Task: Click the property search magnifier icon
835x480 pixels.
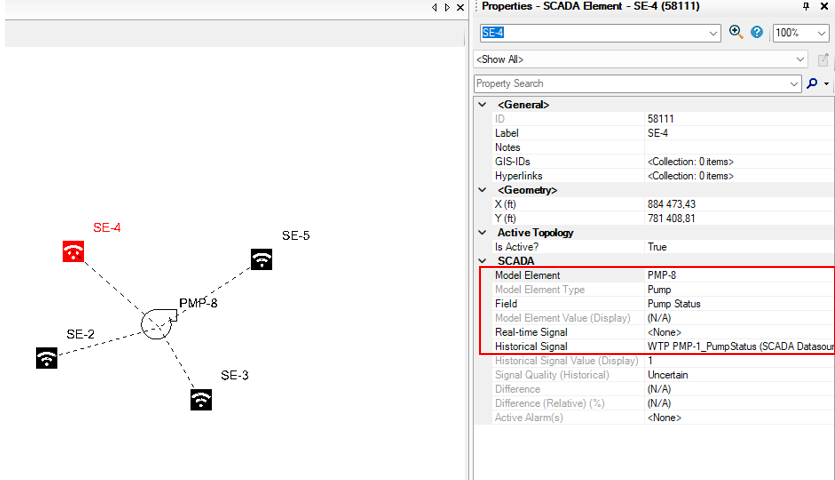Action: (812, 84)
